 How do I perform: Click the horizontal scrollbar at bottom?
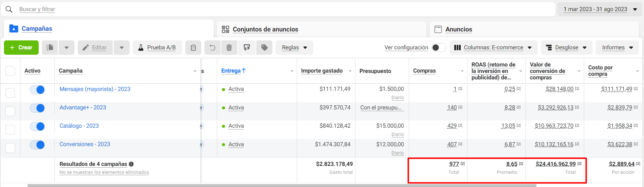[281, 186]
